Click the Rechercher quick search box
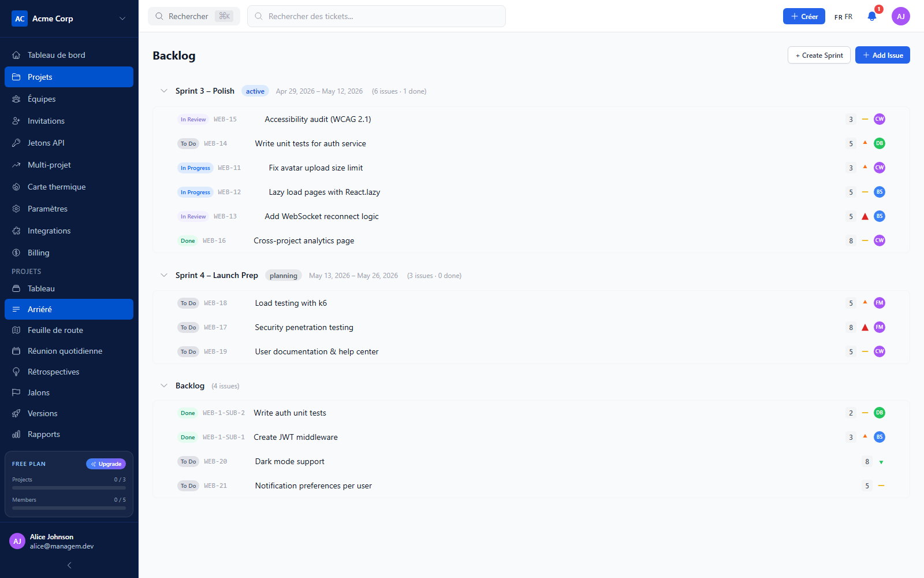Screen dimensions: 924x578 (194, 16)
